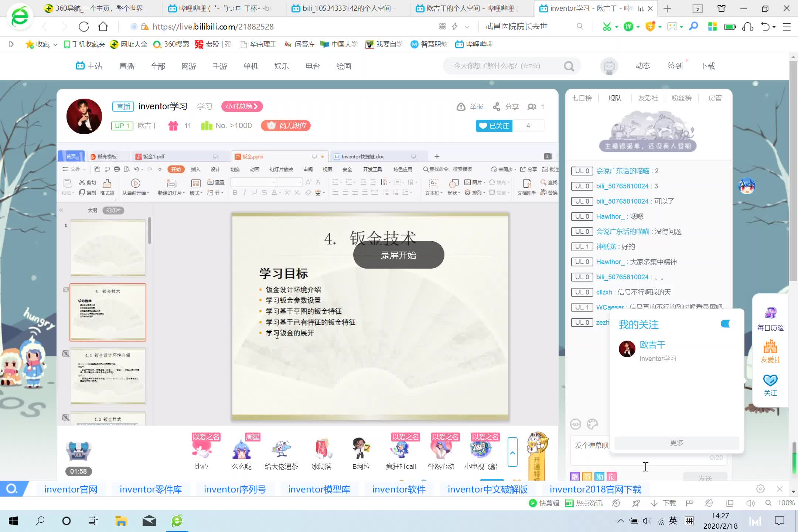Close the inventor suggestion bar
Screen dimensions: 798x532
[780, 489]
